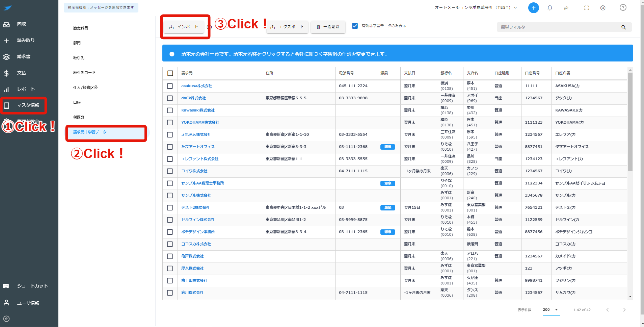Open ヨコスカ株式会社 company link
The height and width of the screenshot is (327, 644).
pyautogui.click(x=196, y=244)
